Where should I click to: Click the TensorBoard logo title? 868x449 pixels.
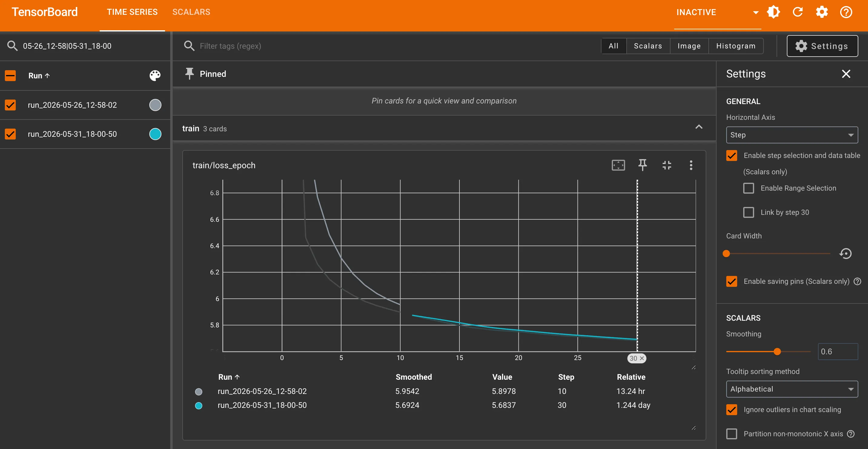pyautogui.click(x=45, y=12)
